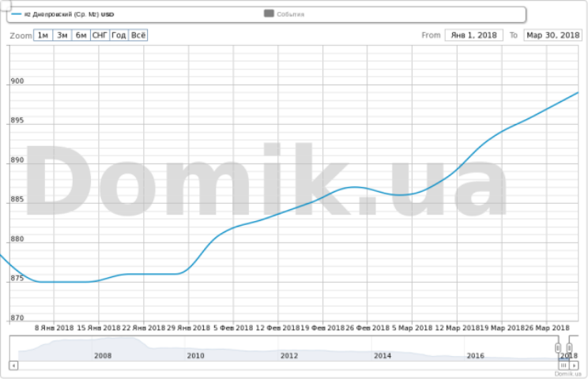
Task: Click the navigator scroll-right arrow
Action: pyautogui.click(x=574, y=365)
